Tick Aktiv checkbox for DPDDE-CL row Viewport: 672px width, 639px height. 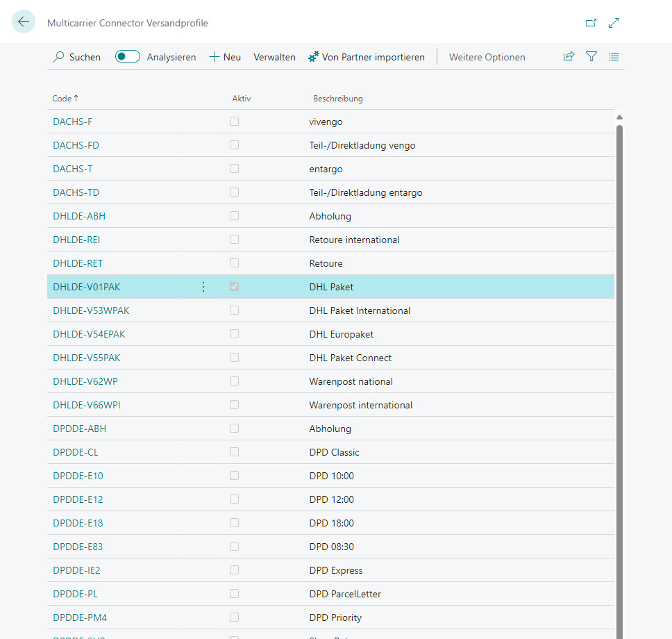pyautogui.click(x=235, y=452)
